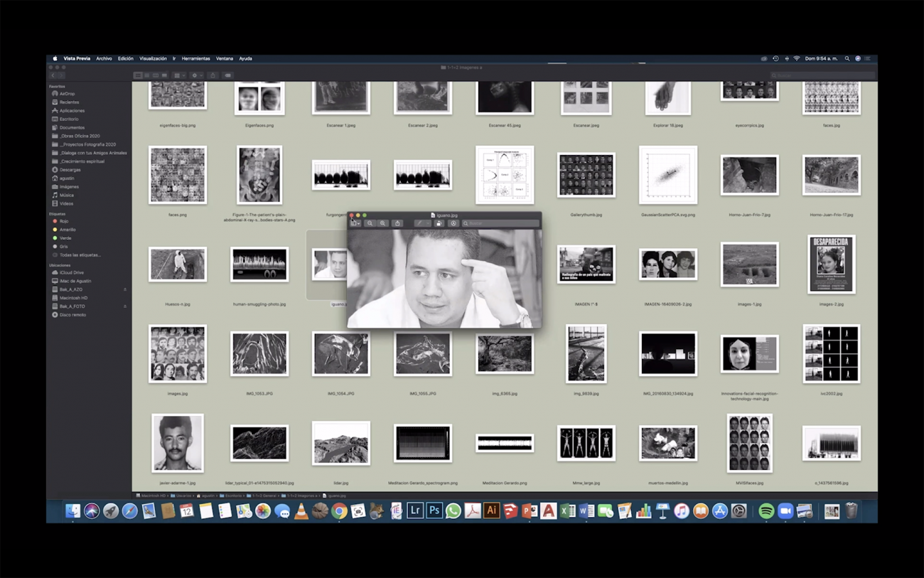
Task: Switch Finder to gallery view
Action: [x=164, y=75]
